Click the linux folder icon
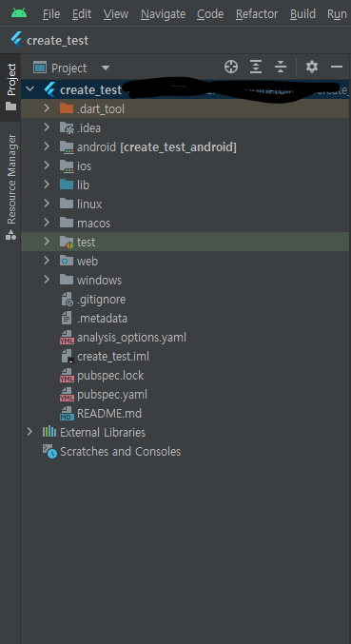The height and width of the screenshot is (644, 351). coord(66,204)
